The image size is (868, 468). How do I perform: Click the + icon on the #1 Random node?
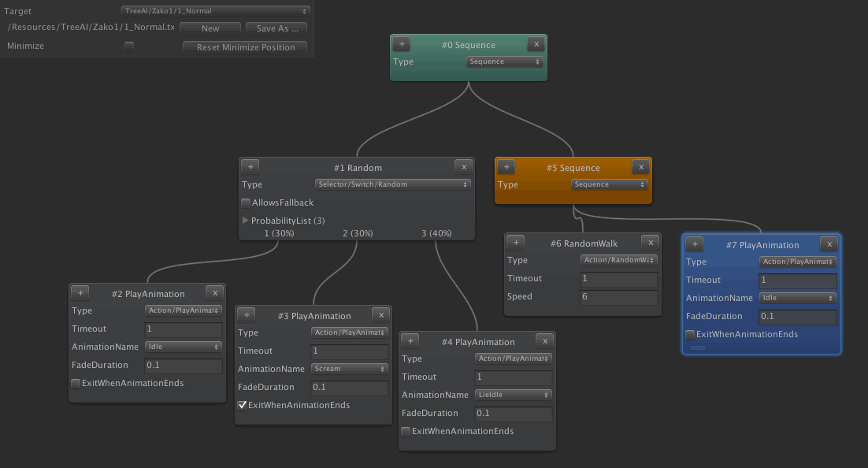[x=250, y=166]
